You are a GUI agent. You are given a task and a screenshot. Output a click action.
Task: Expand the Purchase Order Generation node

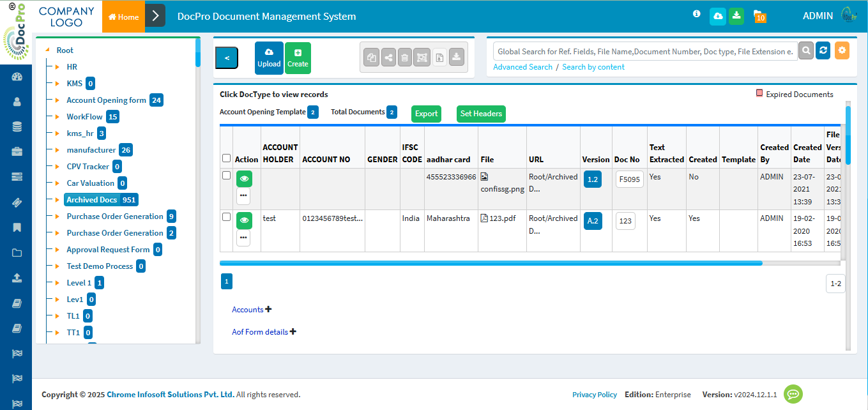coord(56,216)
